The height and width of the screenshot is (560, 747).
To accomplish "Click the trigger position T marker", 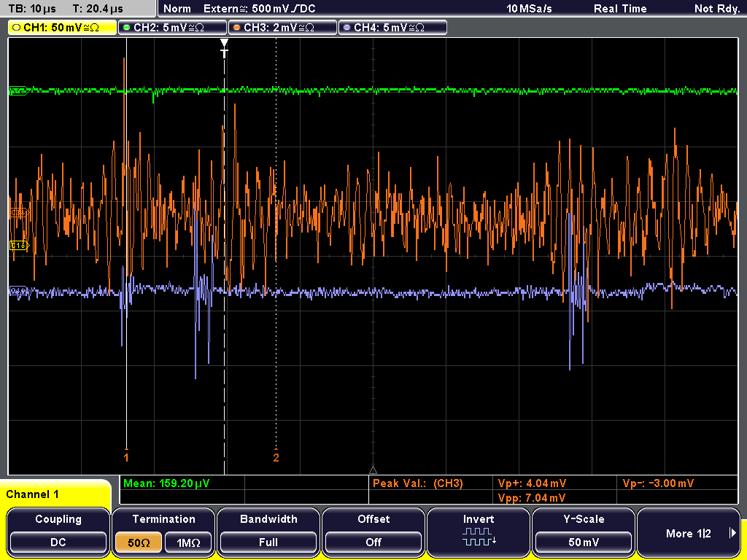I will coord(225,49).
